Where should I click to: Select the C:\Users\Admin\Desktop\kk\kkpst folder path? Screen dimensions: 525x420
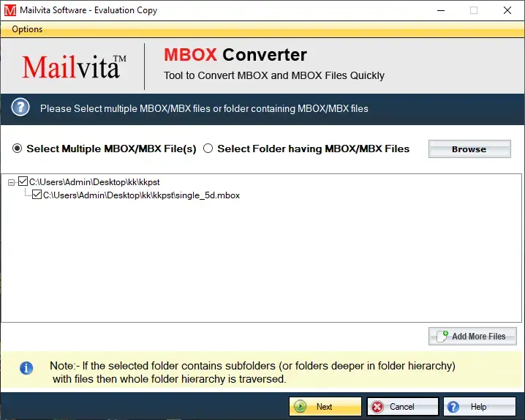point(94,182)
